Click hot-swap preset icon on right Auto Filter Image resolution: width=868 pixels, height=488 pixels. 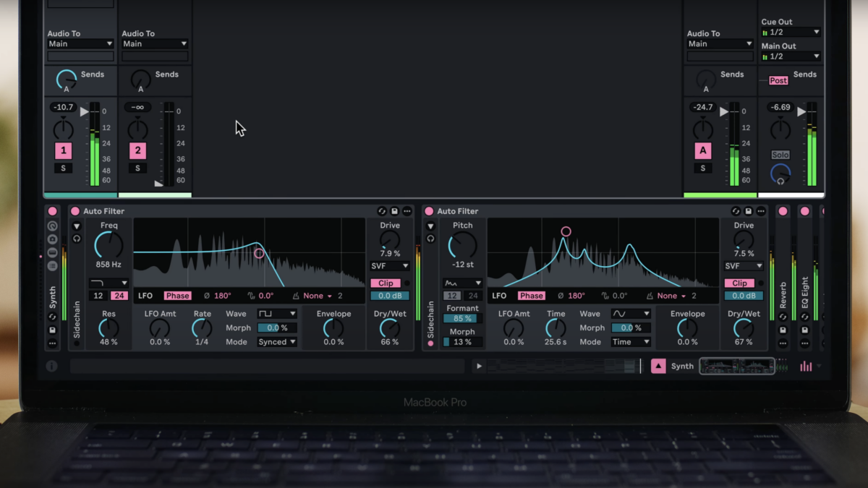click(736, 211)
